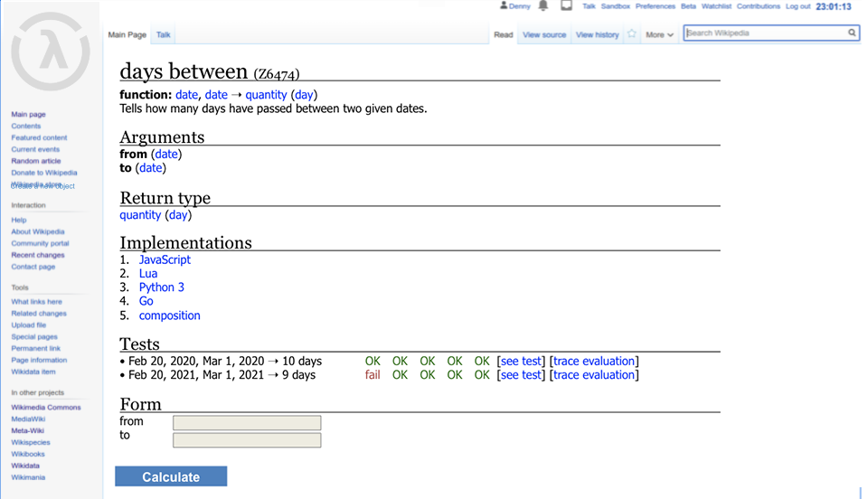Open Community portal link
The image size is (868, 499).
(x=40, y=243)
